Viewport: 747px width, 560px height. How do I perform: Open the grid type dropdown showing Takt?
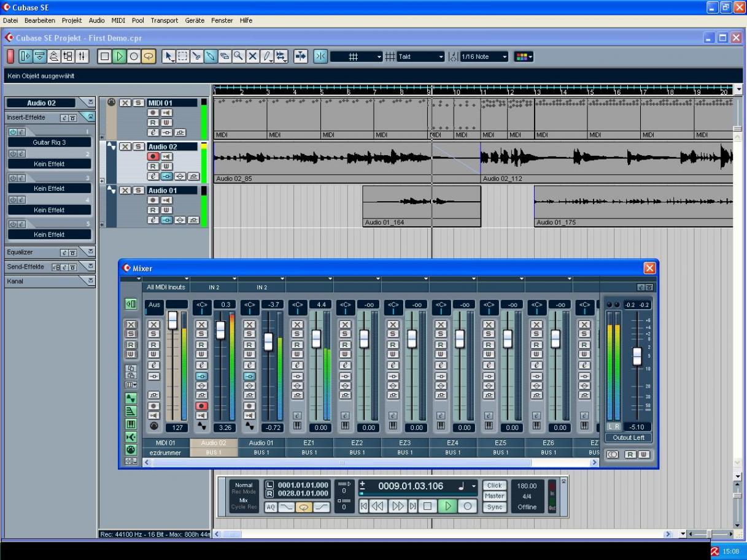click(420, 56)
